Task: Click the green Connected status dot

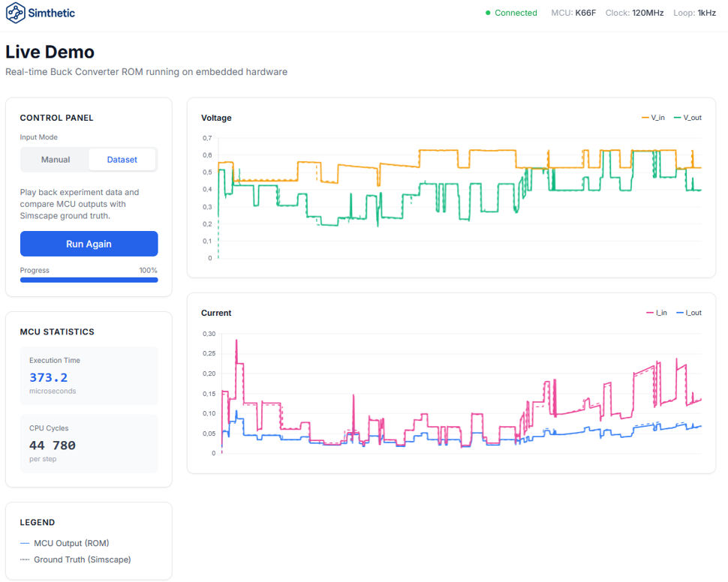Action: 488,13
